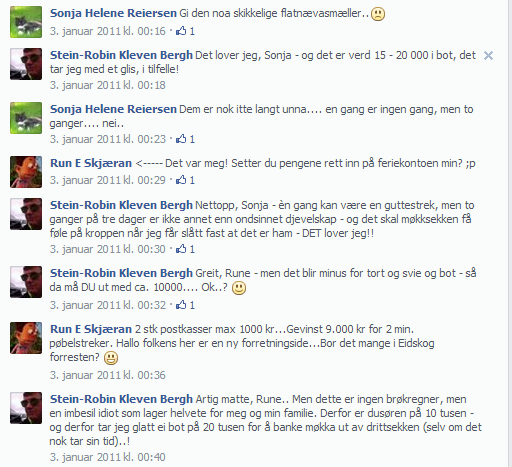Remove the comment using the X icon

point(488,56)
